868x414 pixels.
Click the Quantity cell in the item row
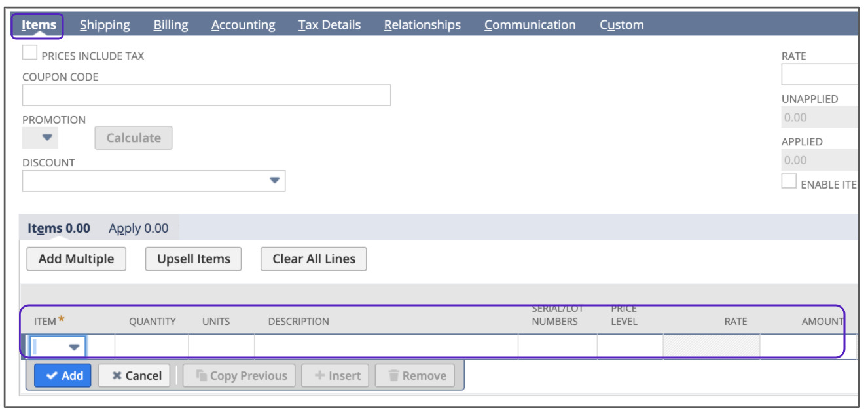tap(152, 347)
